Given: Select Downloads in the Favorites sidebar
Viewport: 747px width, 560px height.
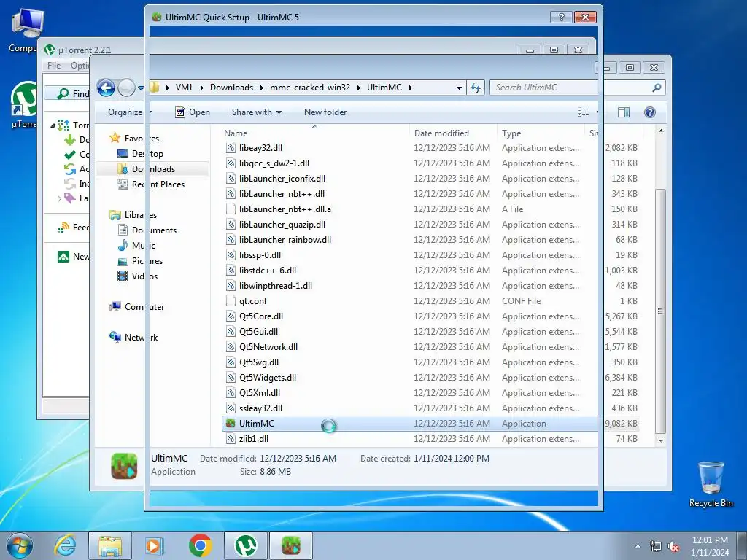Looking at the screenshot, I should click(x=153, y=169).
